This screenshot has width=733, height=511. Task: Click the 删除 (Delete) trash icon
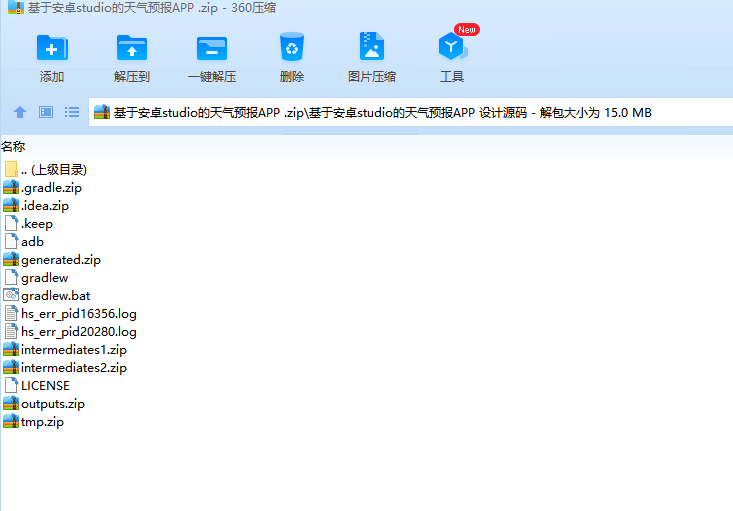(x=292, y=46)
